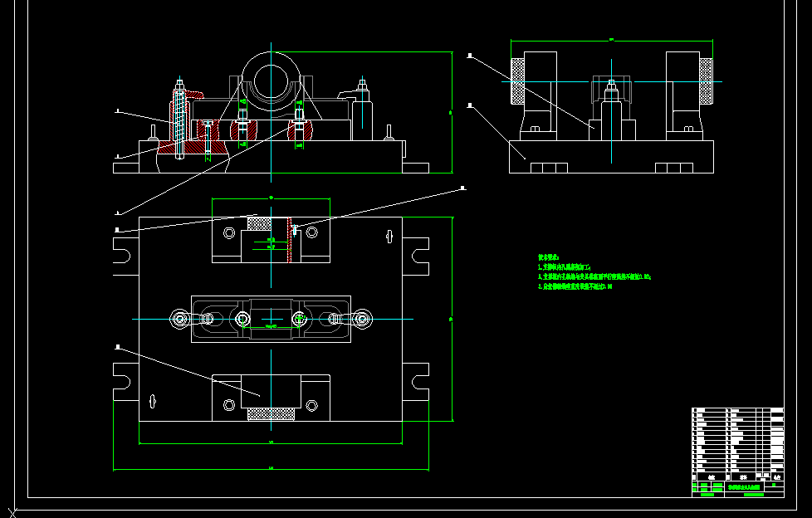Image resolution: width=812 pixels, height=518 pixels.
Task: Select the bottommost overall width dimension line
Action: click(x=271, y=470)
